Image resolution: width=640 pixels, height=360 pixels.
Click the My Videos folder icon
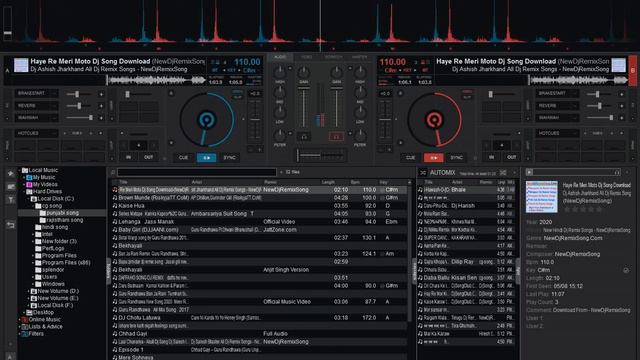(x=29, y=184)
